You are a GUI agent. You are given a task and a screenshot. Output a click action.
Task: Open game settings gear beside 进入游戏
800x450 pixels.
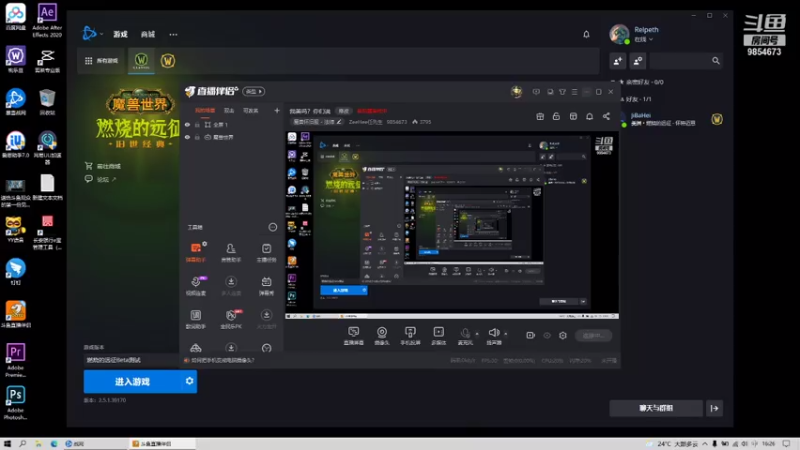click(189, 381)
